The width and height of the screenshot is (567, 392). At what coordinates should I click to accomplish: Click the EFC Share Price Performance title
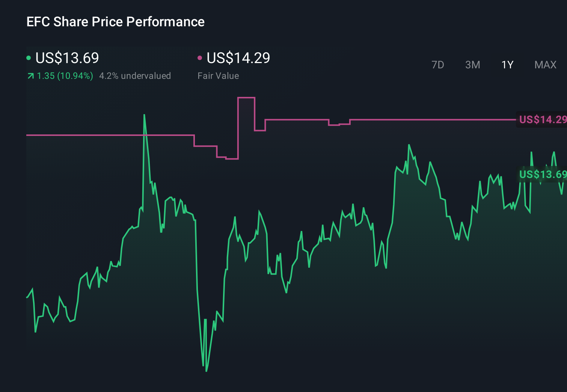click(x=115, y=22)
